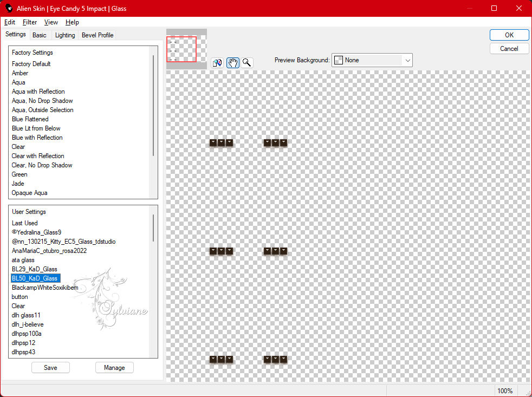Select Last Used user setting
Viewport: 532px width, 397px height.
point(25,223)
